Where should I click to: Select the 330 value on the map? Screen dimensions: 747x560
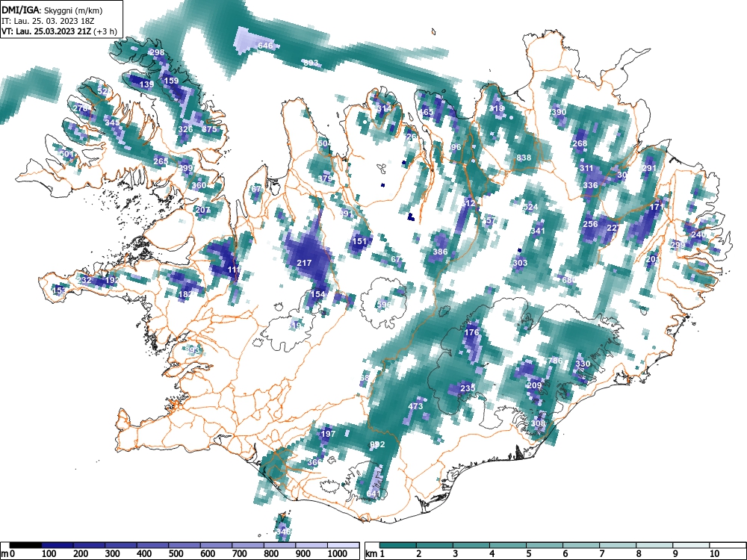pyautogui.click(x=583, y=364)
